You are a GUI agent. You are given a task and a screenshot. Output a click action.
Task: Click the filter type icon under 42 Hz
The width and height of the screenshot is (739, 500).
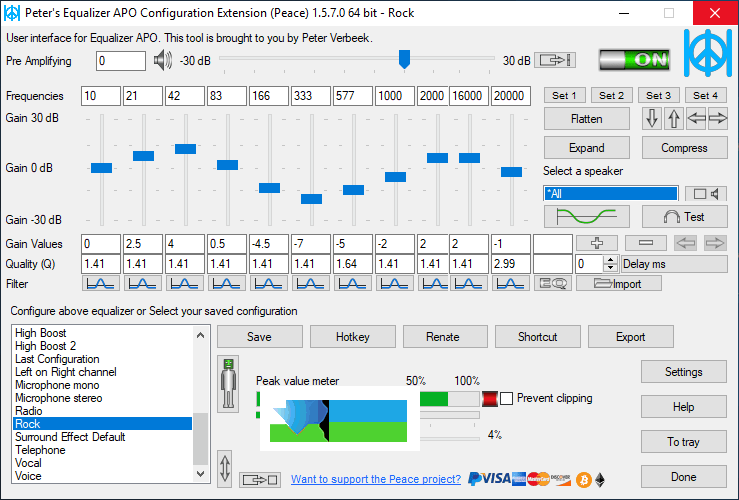coord(184,284)
